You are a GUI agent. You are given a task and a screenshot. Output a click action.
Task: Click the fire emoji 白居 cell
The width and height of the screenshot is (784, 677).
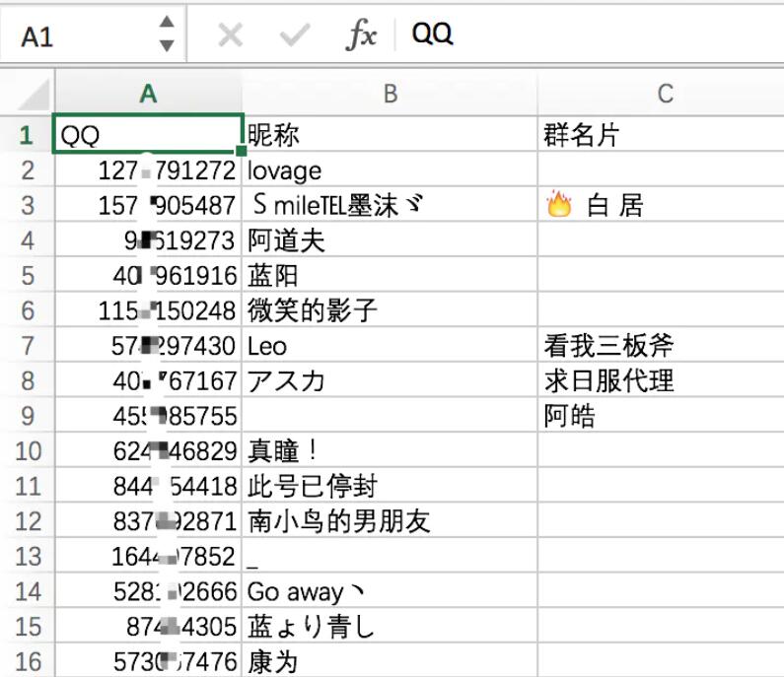pos(661,205)
